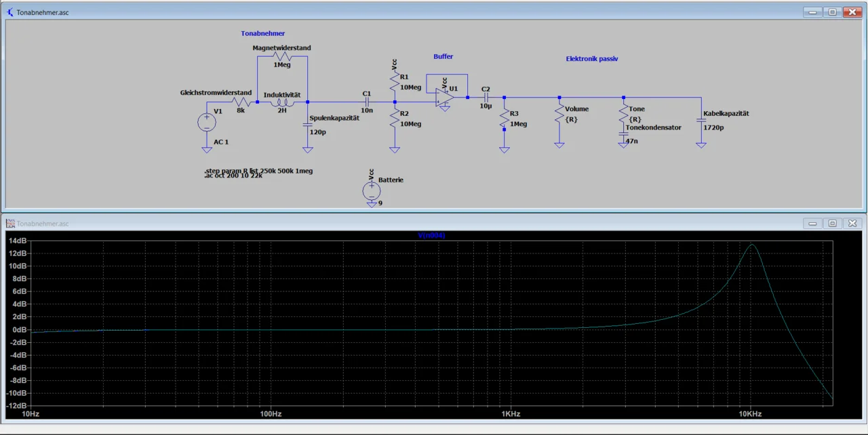Click the Kabelkapazität capacitor symbol
This screenshot has width=868, height=435.
click(x=701, y=121)
